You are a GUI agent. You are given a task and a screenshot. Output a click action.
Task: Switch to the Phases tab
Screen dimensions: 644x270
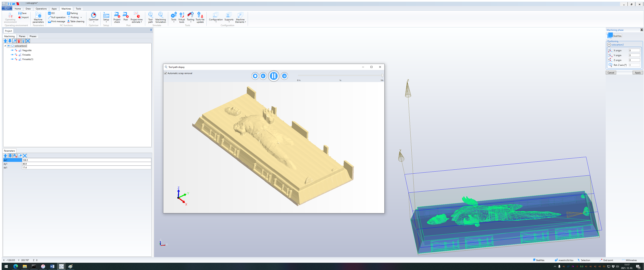33,37
